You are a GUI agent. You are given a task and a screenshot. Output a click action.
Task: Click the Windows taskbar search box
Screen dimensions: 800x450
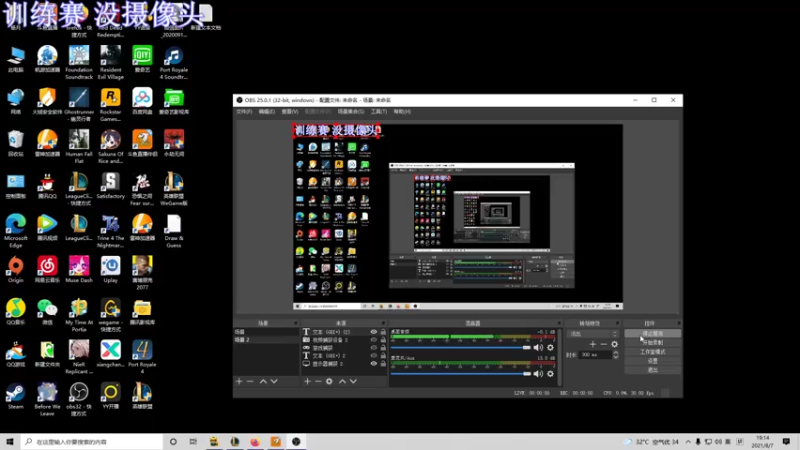[x=92, y=442]
